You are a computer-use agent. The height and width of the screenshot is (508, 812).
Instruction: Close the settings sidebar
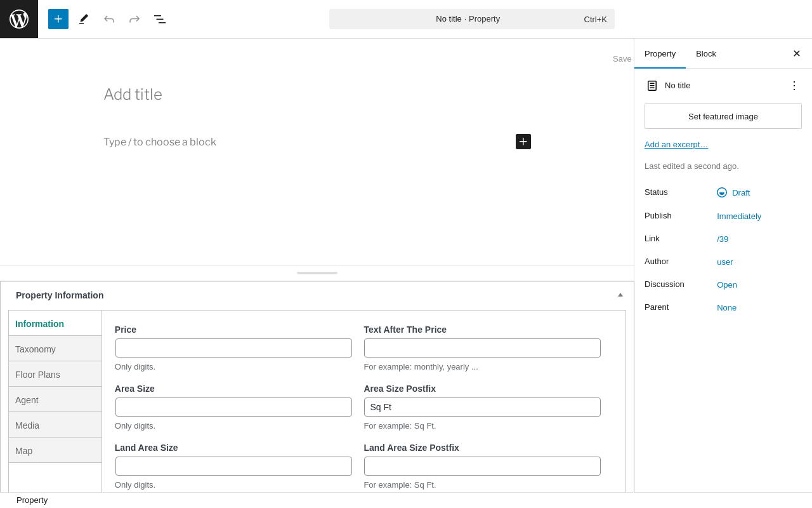[797, 53]
